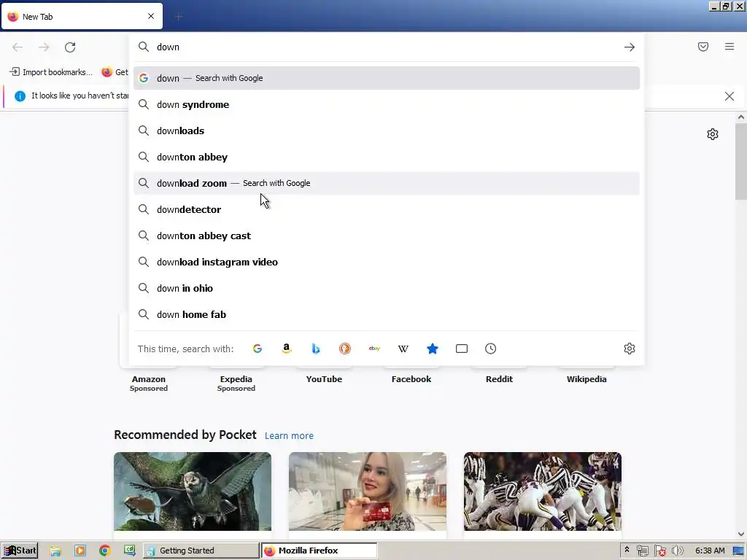The width and height of the screenshot is (747, 560).
Task: Click the volume icon in system tray
Action: coord(678,551)
